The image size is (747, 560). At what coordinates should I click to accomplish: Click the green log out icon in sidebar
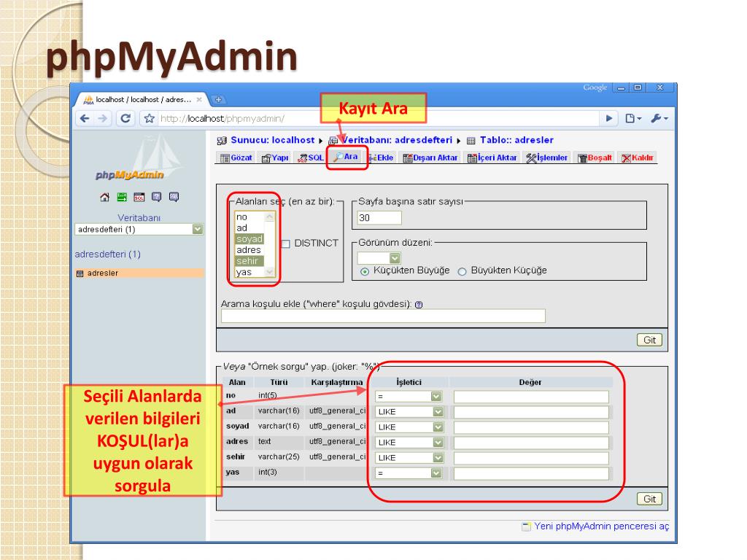[x=122, y=197]
